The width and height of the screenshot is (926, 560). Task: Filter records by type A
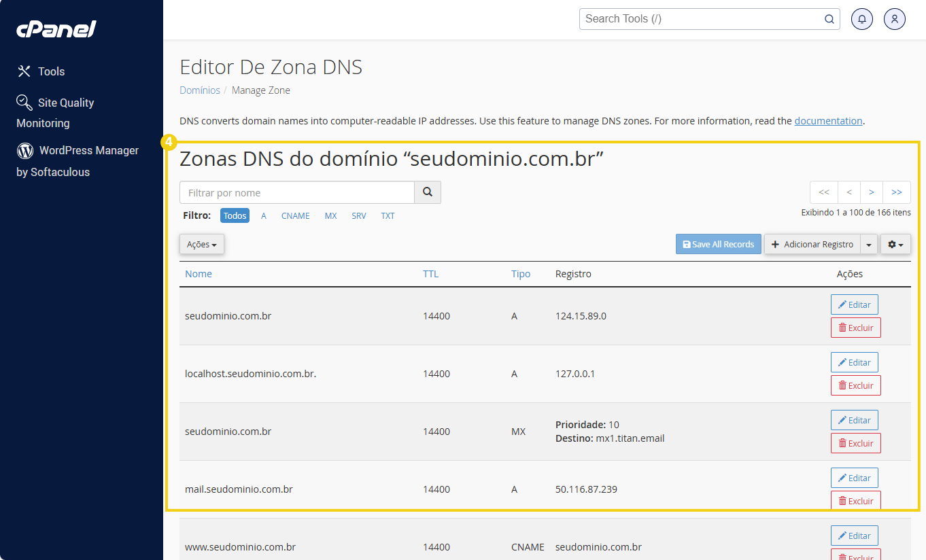(264, 215)
